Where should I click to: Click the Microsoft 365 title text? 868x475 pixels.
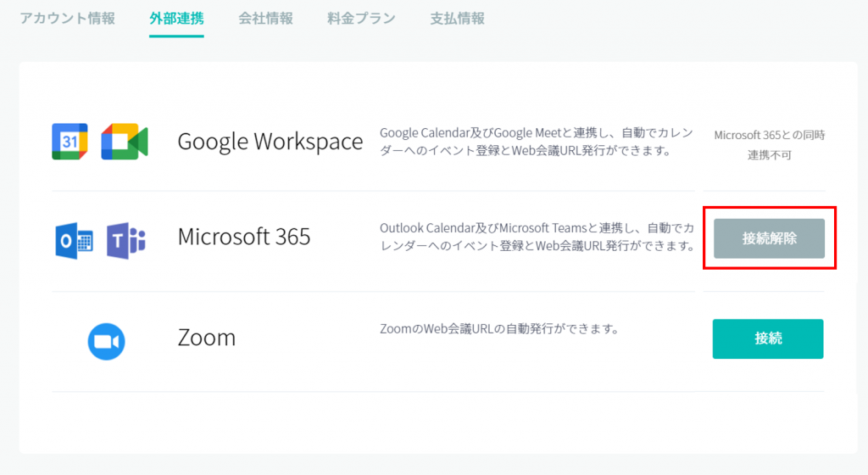pos(243,237)
